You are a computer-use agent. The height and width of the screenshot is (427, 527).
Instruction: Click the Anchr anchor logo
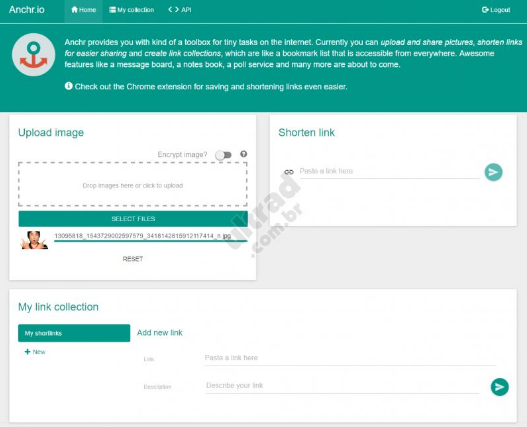click(34, 54)
